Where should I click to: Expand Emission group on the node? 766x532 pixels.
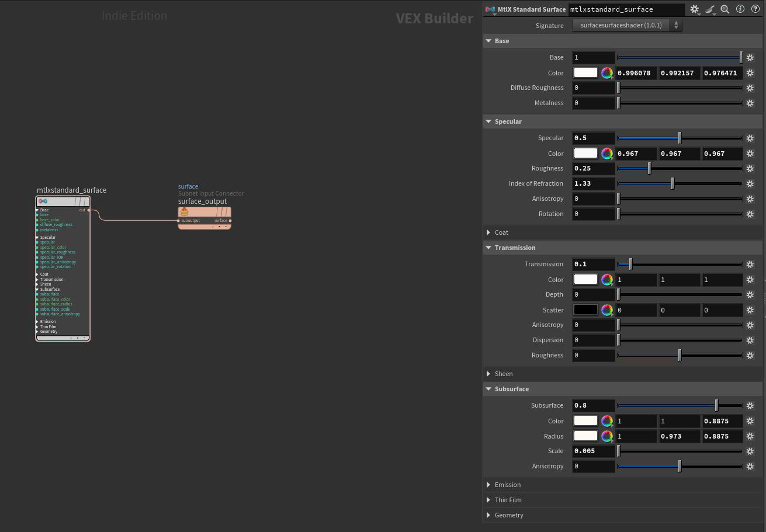(x=37, y=321)
